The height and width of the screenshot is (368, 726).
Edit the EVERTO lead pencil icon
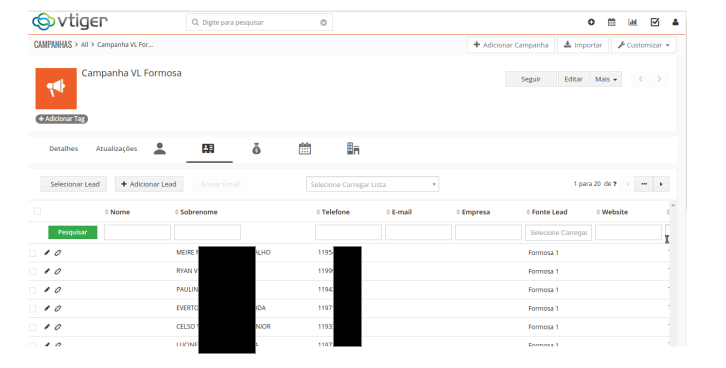click(47, 308)
